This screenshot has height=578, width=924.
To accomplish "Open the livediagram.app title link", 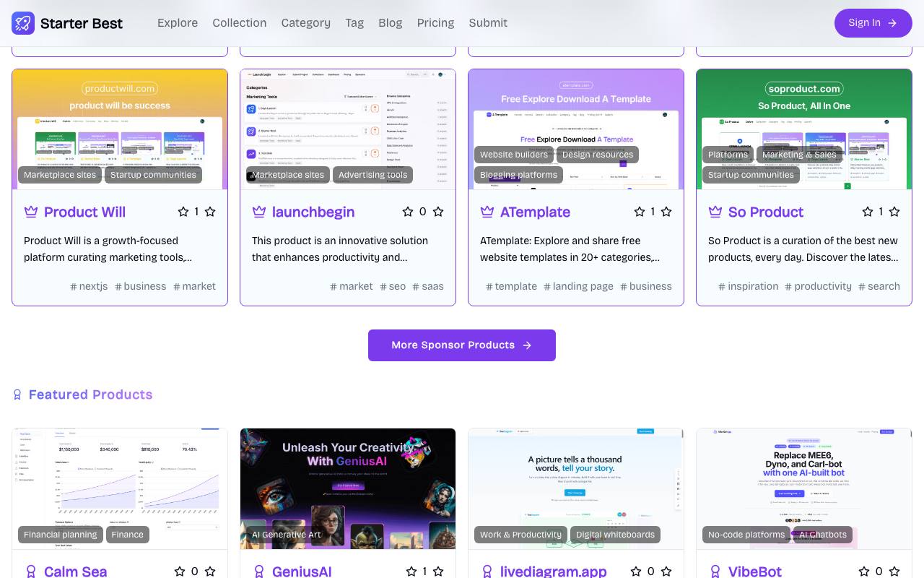I will tap(553, 571).
